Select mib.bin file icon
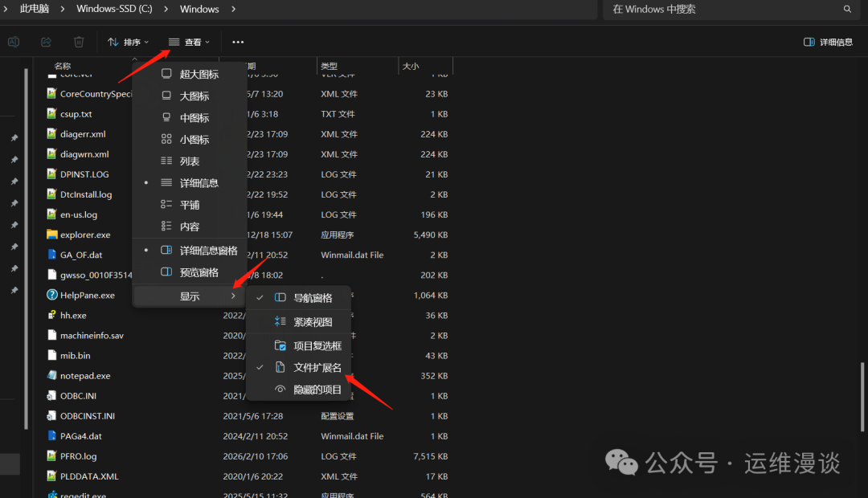This screenshot has height=498, width=868. (52, 355)
